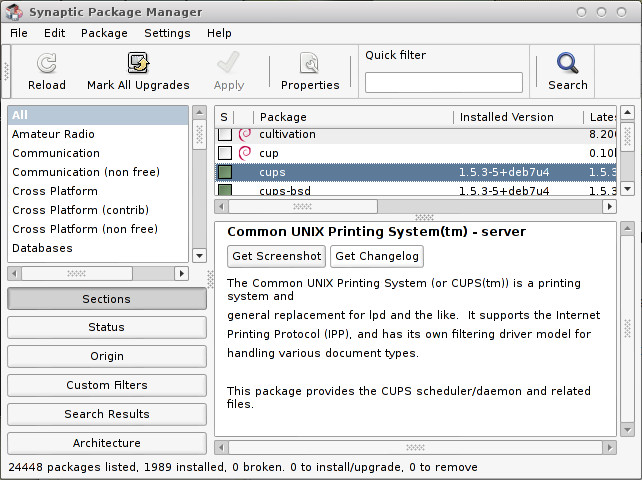Click right arrow of sections horizontal scrollbar

point(181,274)
